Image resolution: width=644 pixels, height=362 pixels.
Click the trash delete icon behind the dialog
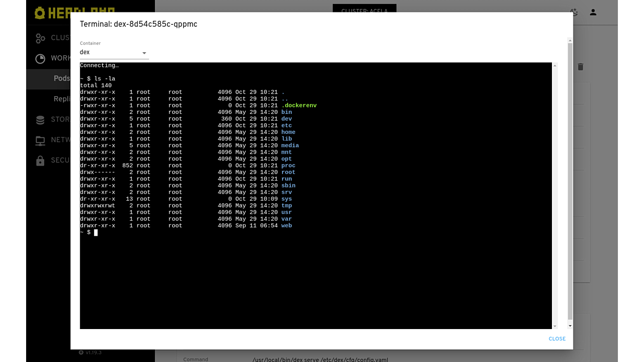[x=581, y=67]
